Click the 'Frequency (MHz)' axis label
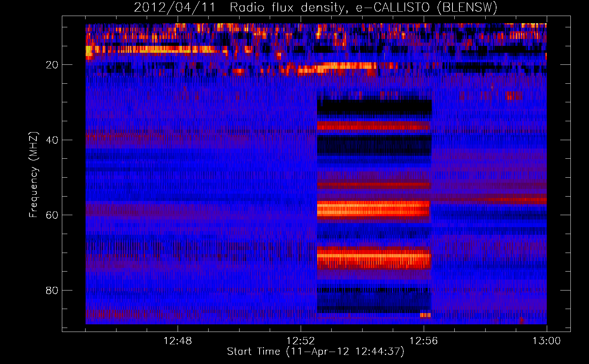The height and width of the screenshot is (364, 589). (x=33, y=175)
